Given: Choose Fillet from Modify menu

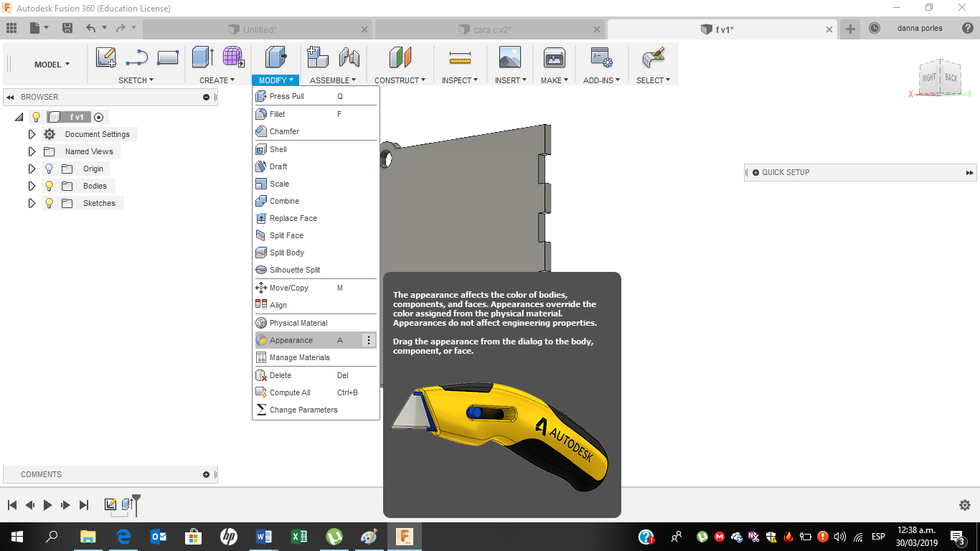Looking at the screenshot, I should coord(316,114).
